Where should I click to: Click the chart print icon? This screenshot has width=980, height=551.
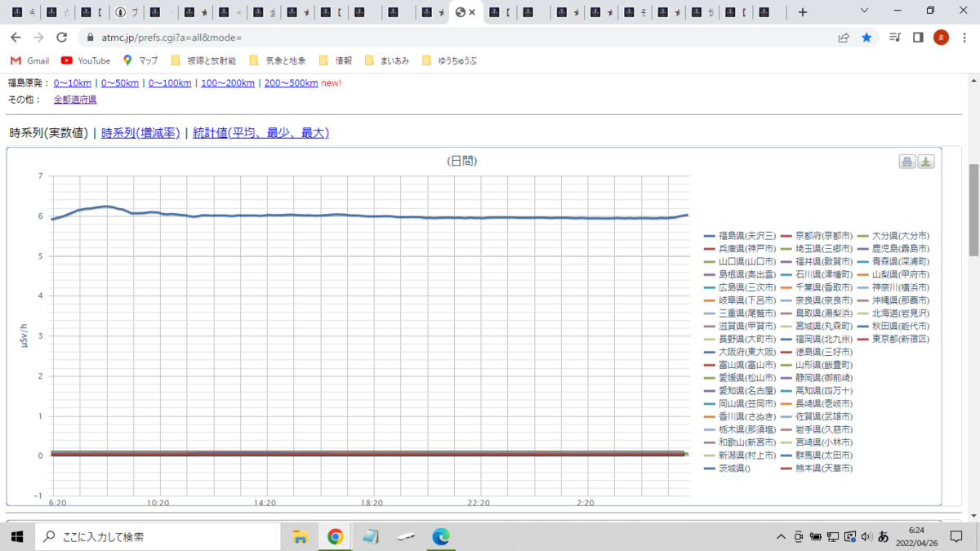(907, 162)
